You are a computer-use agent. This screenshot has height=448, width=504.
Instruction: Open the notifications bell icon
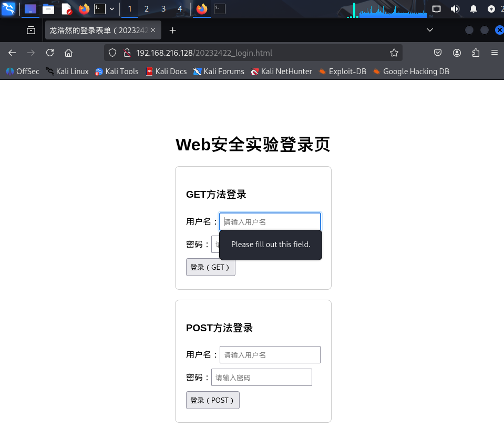[x=473, y=9]
